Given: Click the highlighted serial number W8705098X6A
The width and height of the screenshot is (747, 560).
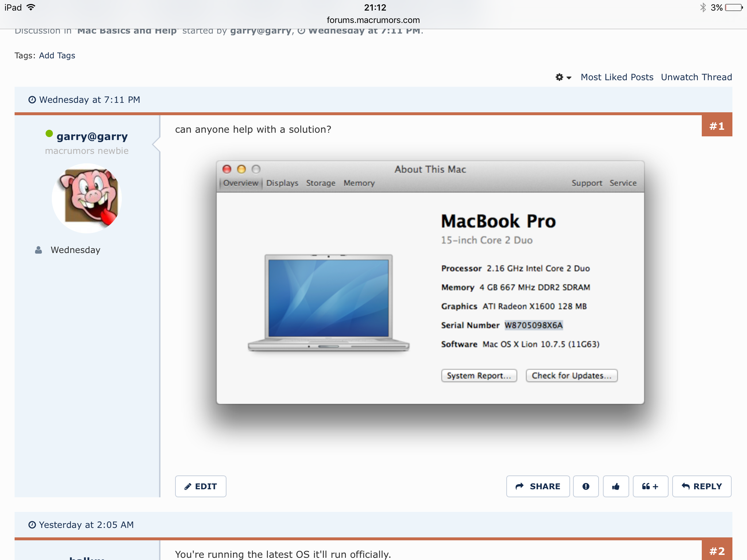Looking at the screenshot, I should pyautogui.click(x=534, y=325).
